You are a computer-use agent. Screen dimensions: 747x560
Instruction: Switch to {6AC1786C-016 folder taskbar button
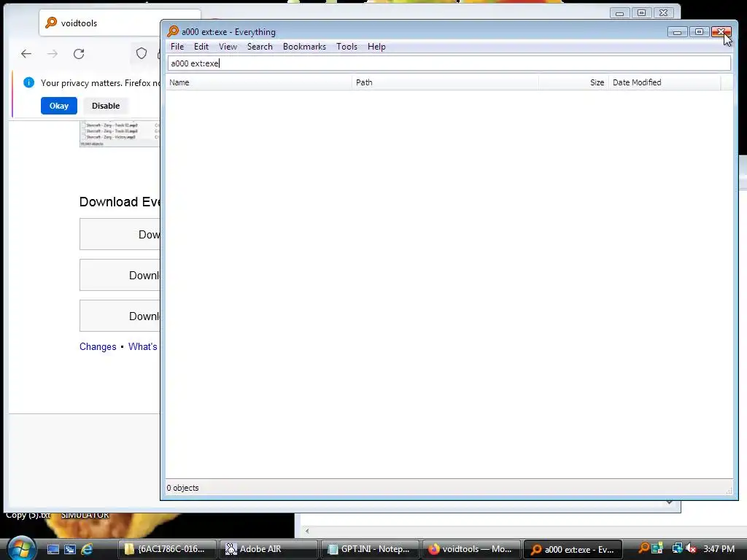tap(167, 549)
